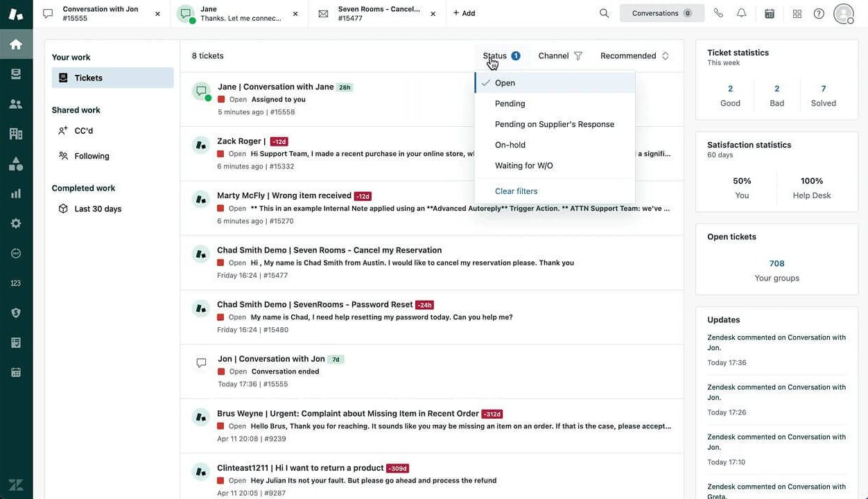The width and height of the screenshot is (868, 499).
Task: Select On-hold in the Status filter
Action: [510, 145]
